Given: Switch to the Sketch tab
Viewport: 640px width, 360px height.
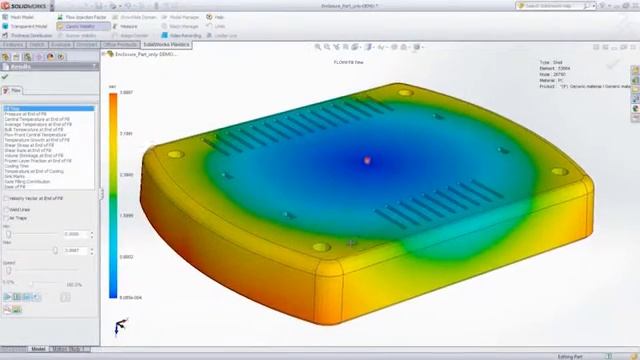Looking at the screenshot, I should point(37,44).
